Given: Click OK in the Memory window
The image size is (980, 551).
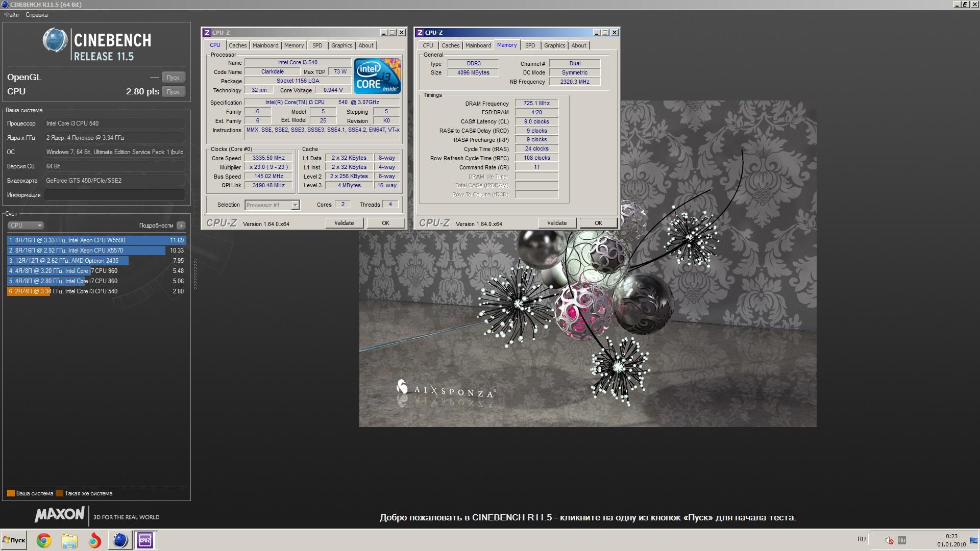Looking at the screenshot, I should [598, 223].
